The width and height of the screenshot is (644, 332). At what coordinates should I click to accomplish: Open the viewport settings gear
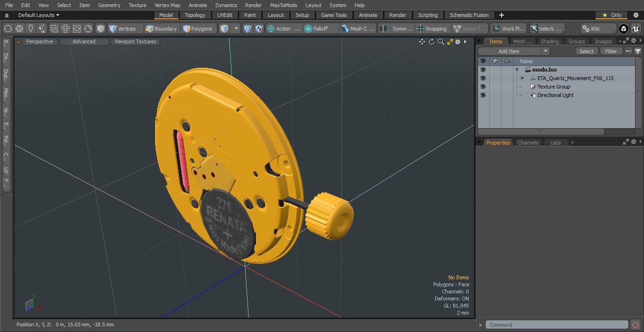457,42
